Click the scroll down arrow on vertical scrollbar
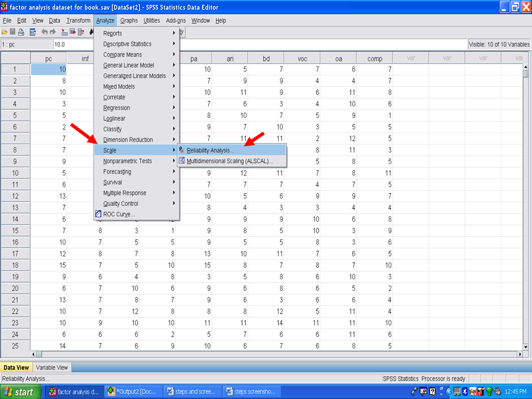This screenshot has height=399, width=532. (525, 345)
